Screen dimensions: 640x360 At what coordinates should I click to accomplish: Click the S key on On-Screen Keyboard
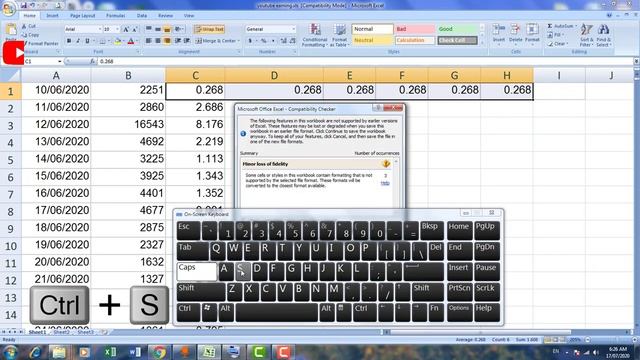pyautogui.click(x=242, y=271)
